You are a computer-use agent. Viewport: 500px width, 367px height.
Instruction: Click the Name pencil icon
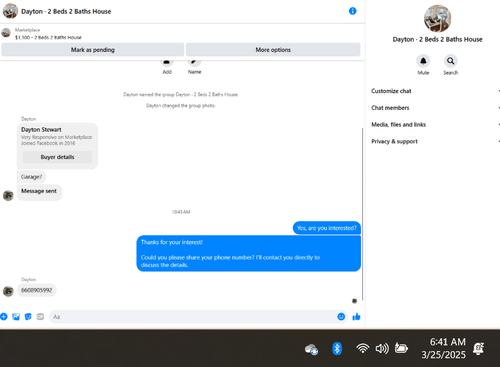tap(194, 62)
